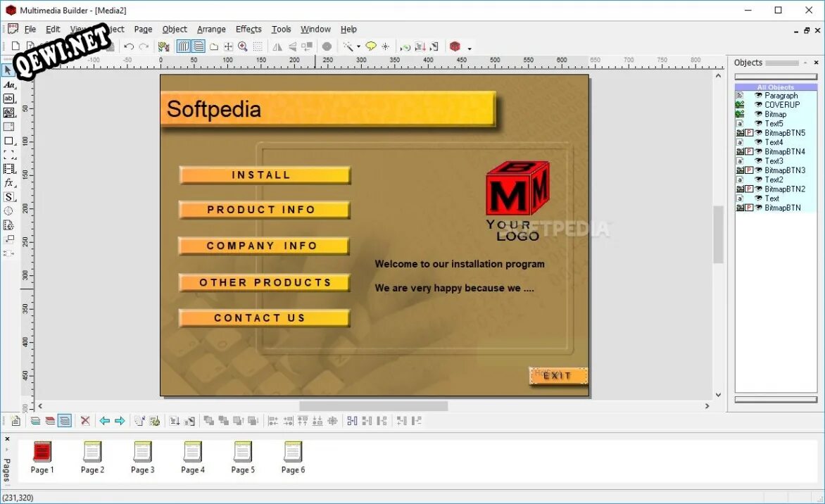Viewport: 825px width, 504px height.
Task: Select the edit box (ab) tool
Action: 9,99
